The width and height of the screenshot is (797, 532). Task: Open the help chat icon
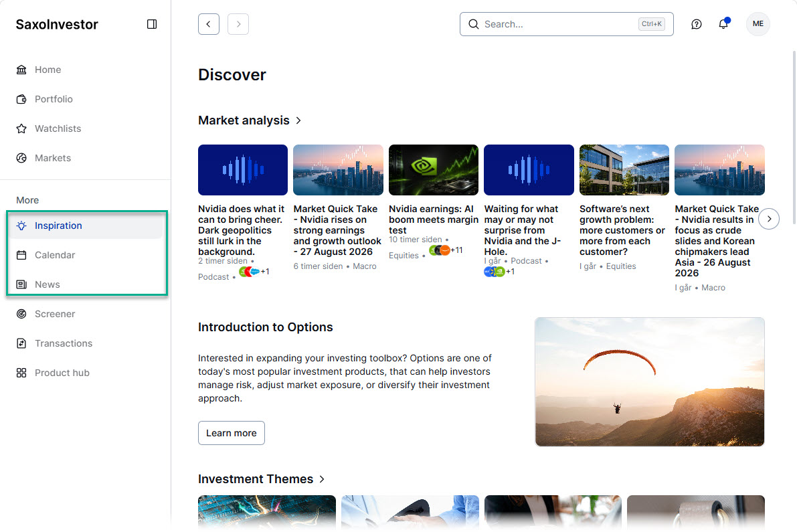(697, 24)
